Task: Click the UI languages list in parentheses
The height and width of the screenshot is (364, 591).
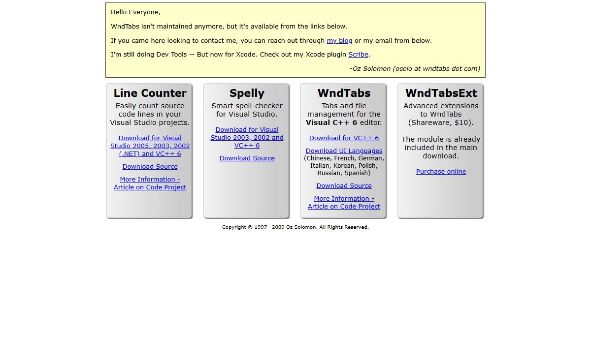Action: [x=344, y=166]
